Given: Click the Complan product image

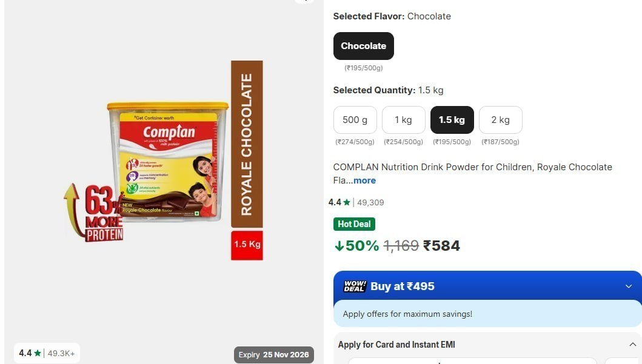Looking at the screenshot, I should tap(168, 162).
